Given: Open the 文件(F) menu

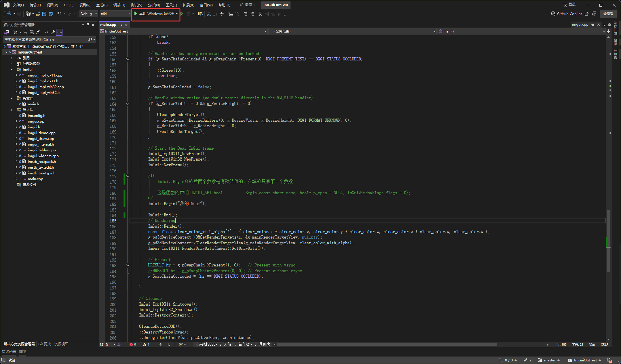Looking at the screenshot, I should click(x=18, y=5).
